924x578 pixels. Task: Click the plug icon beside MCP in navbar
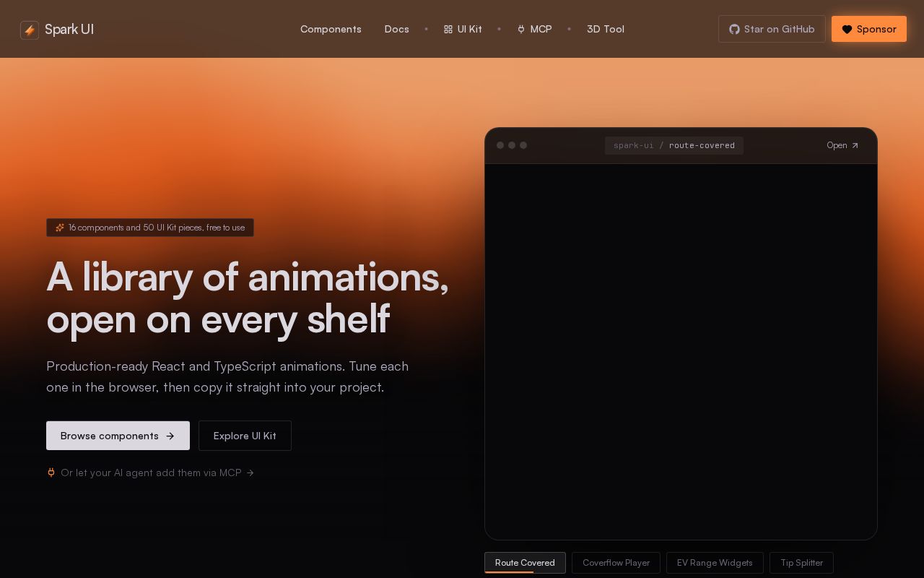[x=521, y=30]
